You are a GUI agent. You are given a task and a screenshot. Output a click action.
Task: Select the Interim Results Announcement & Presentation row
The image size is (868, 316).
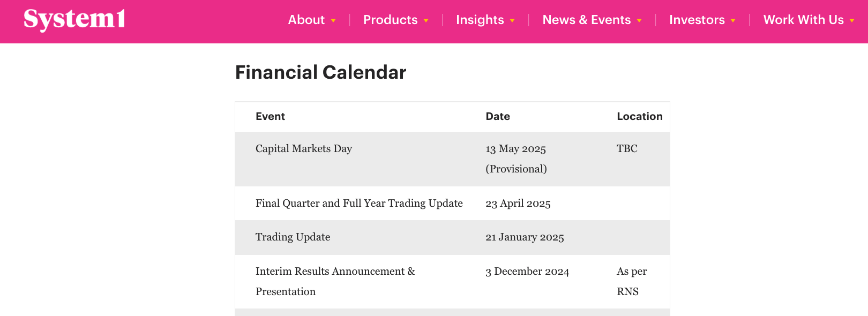[452, 282]
